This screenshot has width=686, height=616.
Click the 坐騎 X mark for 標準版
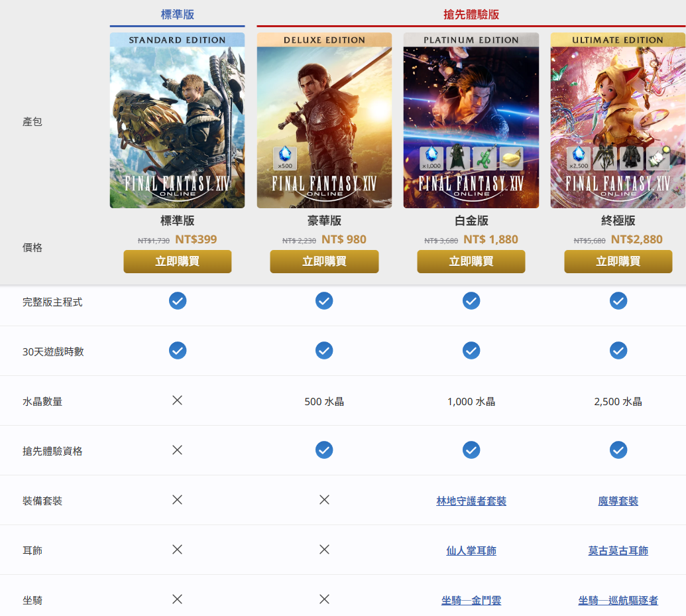[x=177, y=599]
